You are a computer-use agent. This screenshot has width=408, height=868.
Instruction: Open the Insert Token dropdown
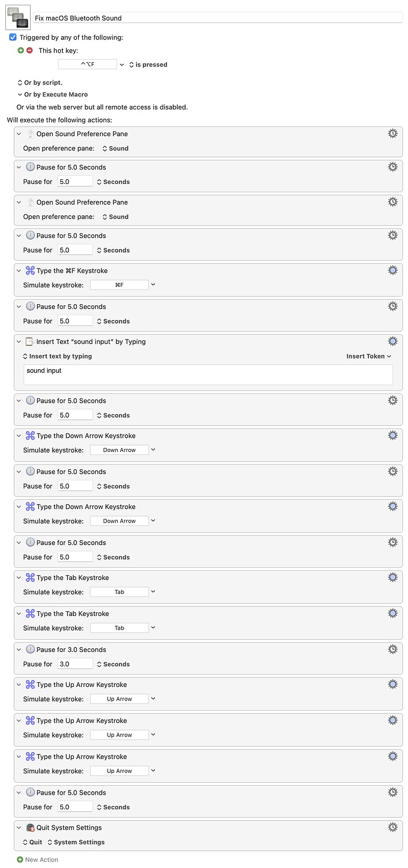369,356
